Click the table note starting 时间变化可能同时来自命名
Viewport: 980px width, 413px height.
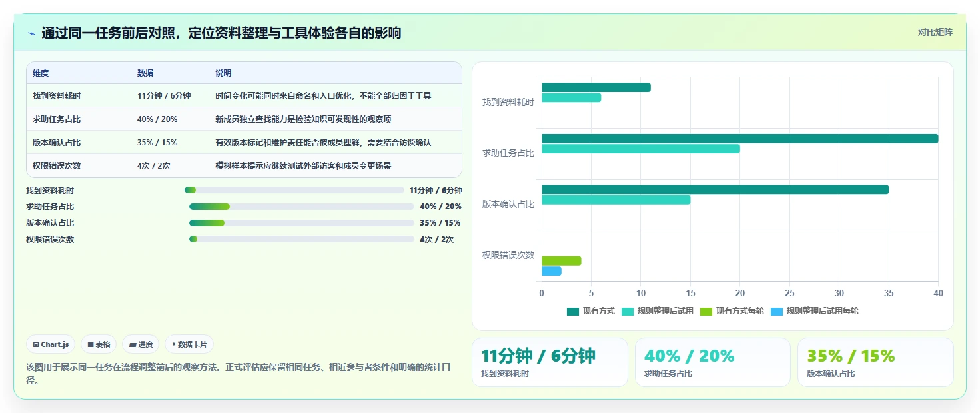(323, 96)
